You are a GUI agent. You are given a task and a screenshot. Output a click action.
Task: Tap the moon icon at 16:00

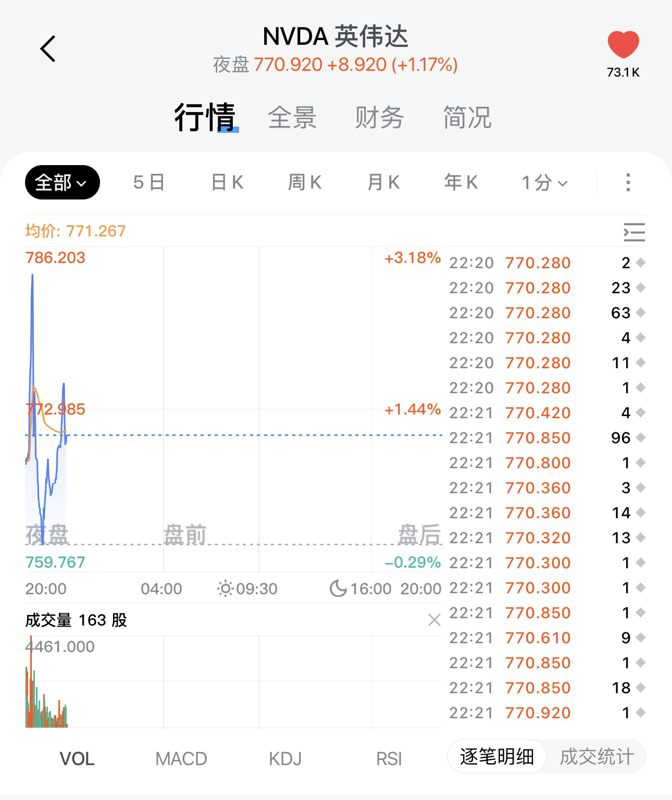(338, 589)
